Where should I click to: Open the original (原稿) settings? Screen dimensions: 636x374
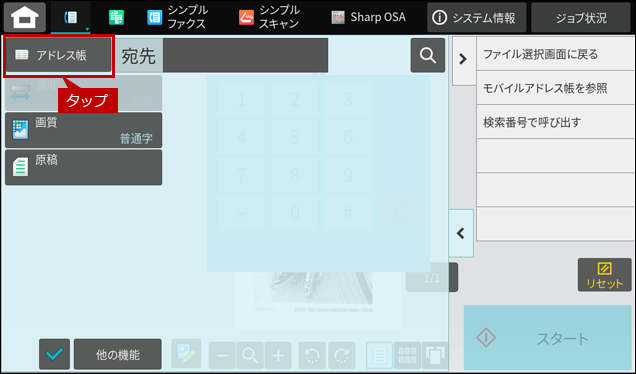[84, 168]
